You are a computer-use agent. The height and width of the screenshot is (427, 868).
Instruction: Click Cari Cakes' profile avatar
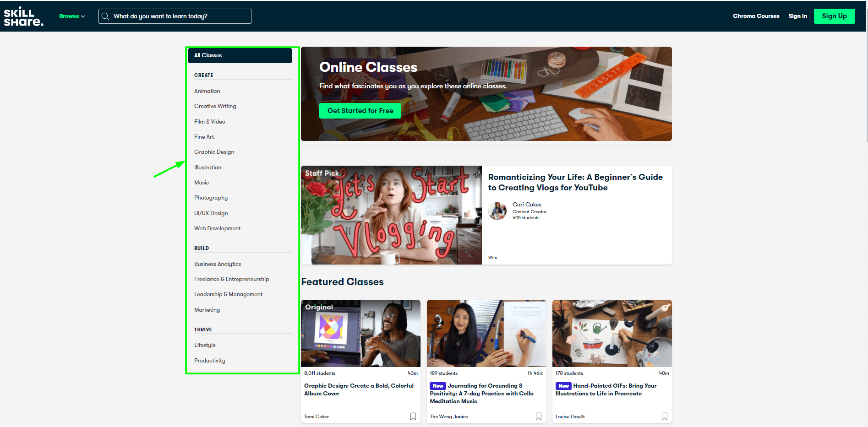[x=497, y=211]
